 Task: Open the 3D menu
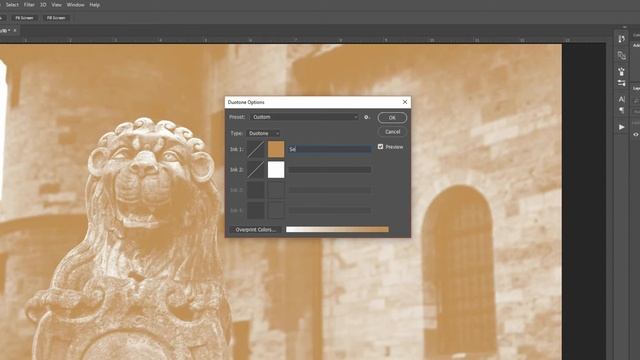point(43,5)
